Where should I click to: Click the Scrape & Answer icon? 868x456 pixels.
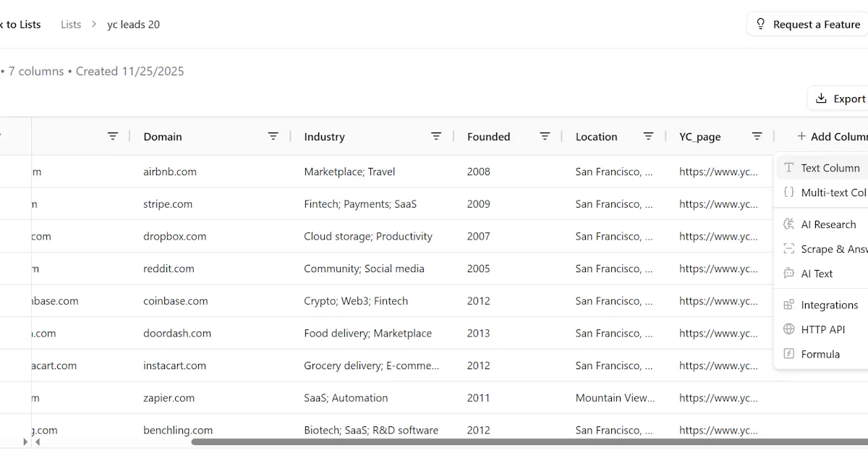tap(788, 249)
